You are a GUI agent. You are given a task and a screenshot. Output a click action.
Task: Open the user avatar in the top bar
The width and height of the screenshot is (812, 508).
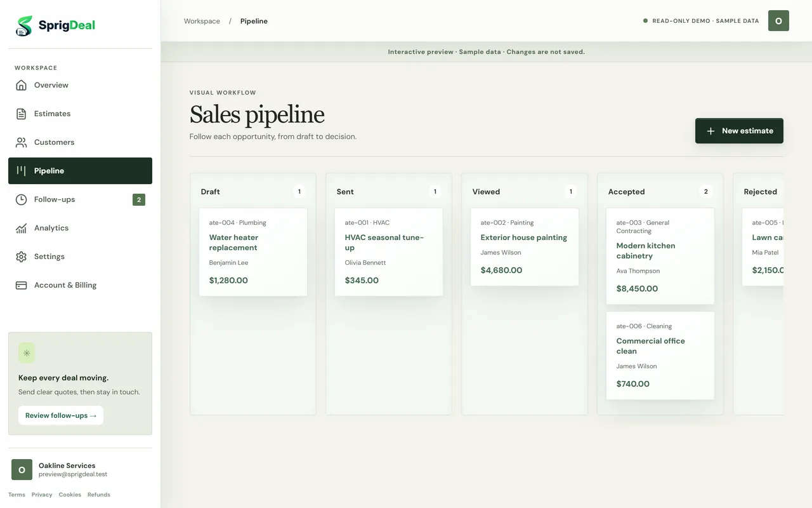click(778, 21)
